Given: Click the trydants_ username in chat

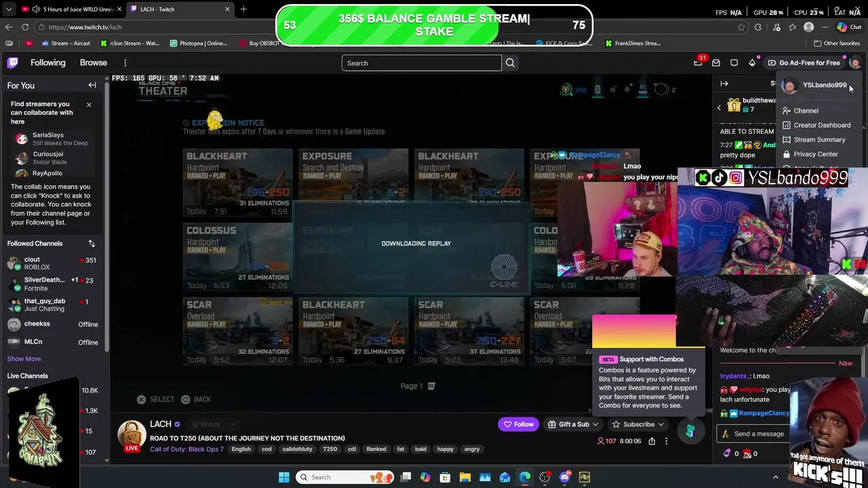Looking at the screenshot, I should [x=735, y=376].
